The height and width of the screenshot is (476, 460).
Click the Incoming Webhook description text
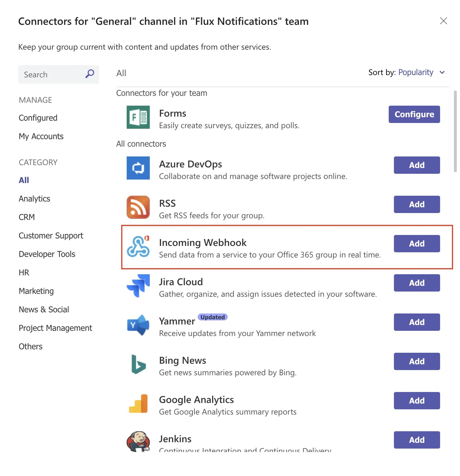point(270,255)
